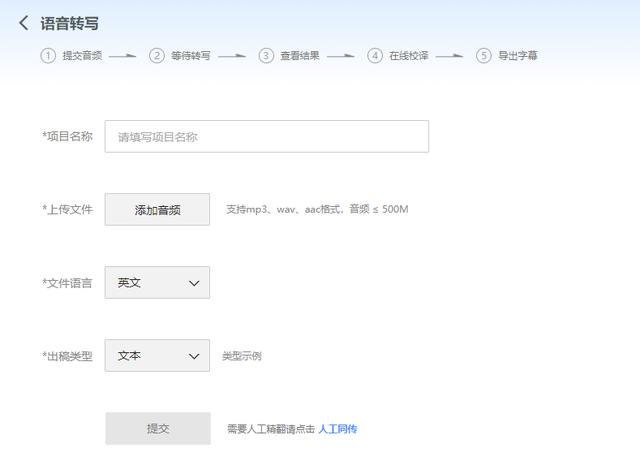Open the 类型示例 link
This screenshot has height=461, width=640.
(x=242, y=356)
